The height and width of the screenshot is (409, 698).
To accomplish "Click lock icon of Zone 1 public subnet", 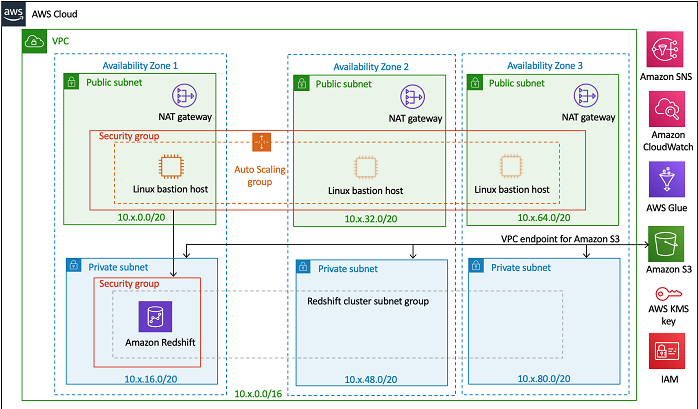I will (71, 82).
